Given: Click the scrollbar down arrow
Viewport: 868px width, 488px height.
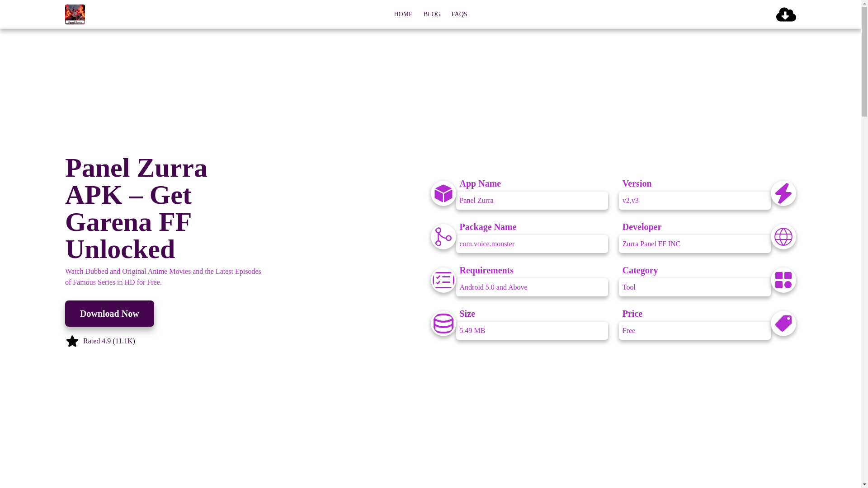Looking at the screenshot, I should tap(864, 484).
